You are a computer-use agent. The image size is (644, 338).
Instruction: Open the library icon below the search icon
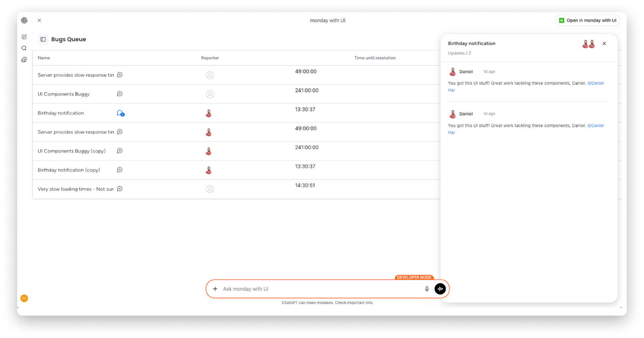coord(24,60)
